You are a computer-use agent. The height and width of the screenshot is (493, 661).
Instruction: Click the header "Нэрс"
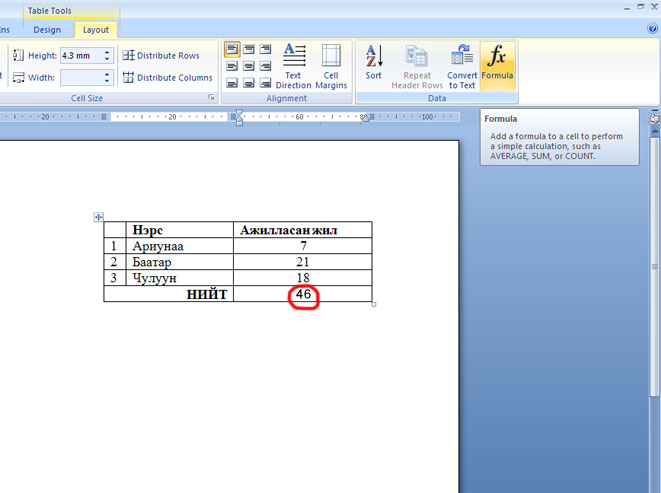coord(180,230)
